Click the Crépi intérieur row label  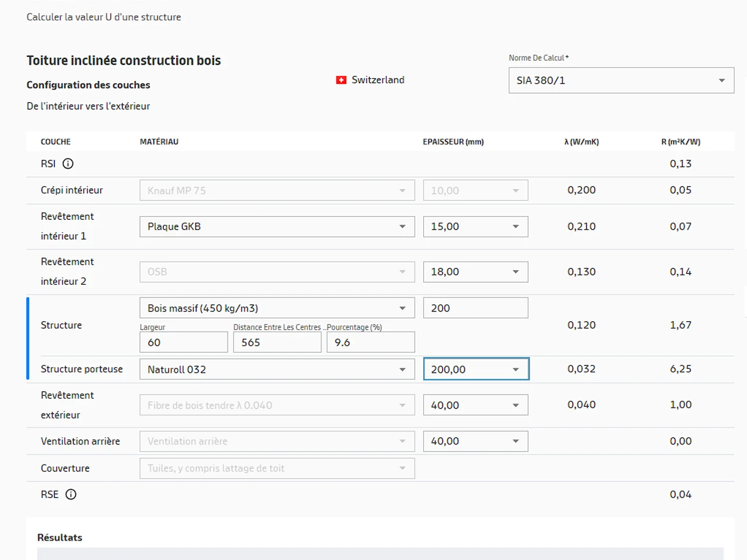[72, 190]
